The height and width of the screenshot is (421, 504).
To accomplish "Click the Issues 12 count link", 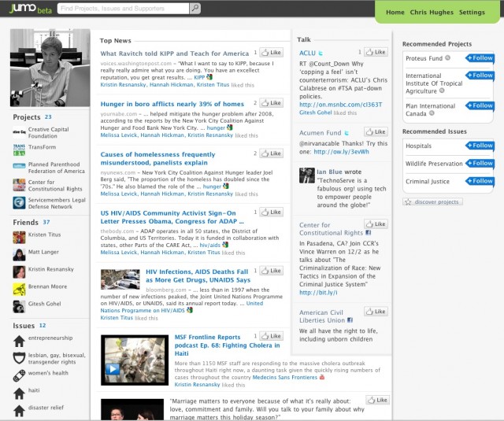I will (43, 326).
